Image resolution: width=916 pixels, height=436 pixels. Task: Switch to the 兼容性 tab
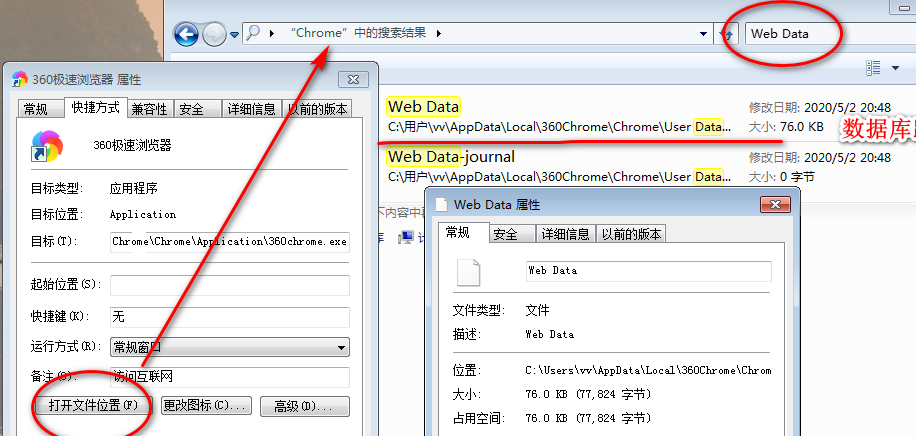149,109
